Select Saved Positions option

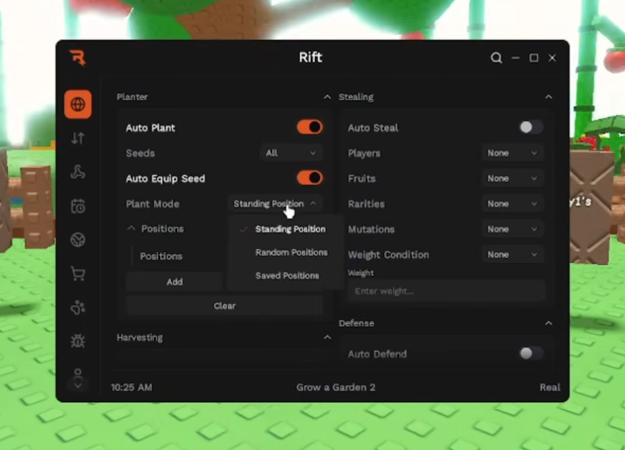[x=285, y=275]
